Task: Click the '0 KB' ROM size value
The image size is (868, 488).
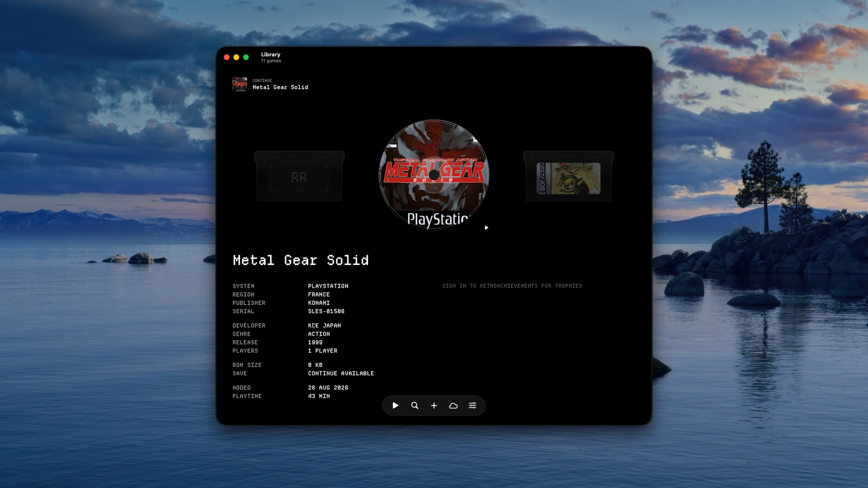Action: click(x=316, y=365)
